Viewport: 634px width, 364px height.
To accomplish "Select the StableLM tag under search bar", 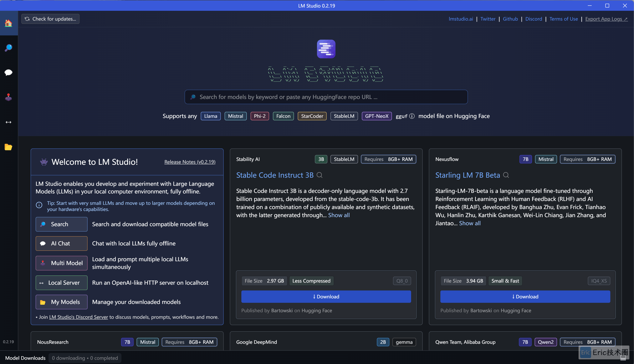I will click(344, 116).
